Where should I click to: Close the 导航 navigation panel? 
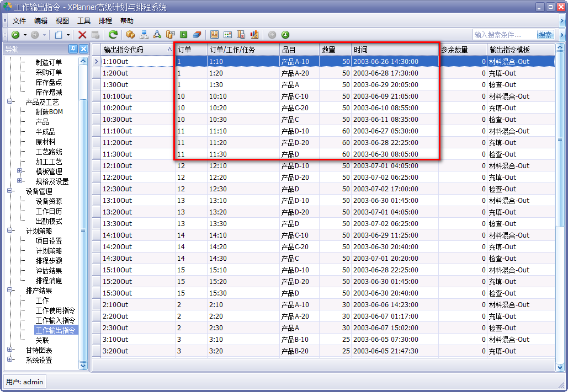(x=84, y=49)
